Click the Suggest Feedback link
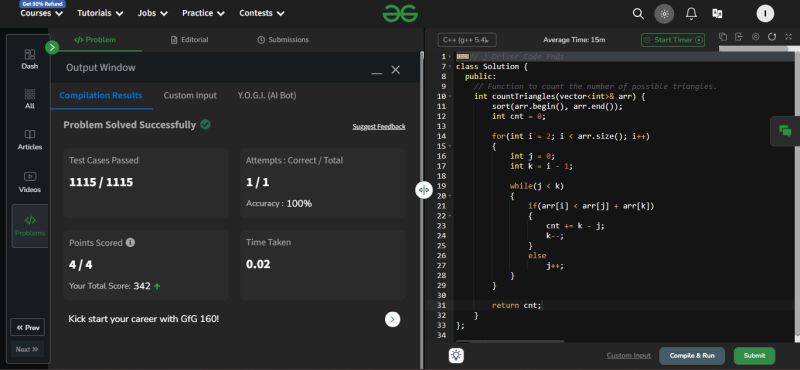800x370 pixels. pyautogui.click(x=379, y=127)
